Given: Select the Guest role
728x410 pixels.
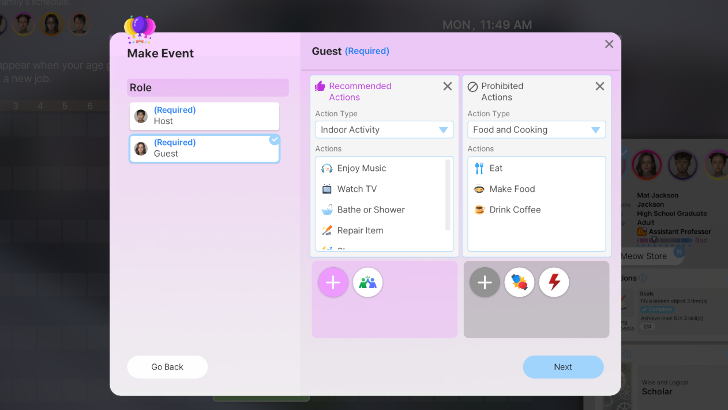Looking at the screenshot, I should [204, 149].
